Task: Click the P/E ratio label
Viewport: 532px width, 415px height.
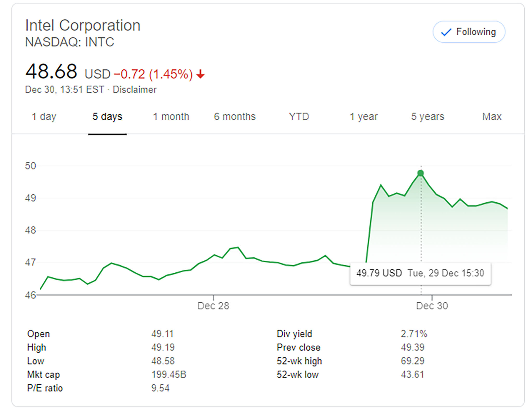Action: pos(45,388)
